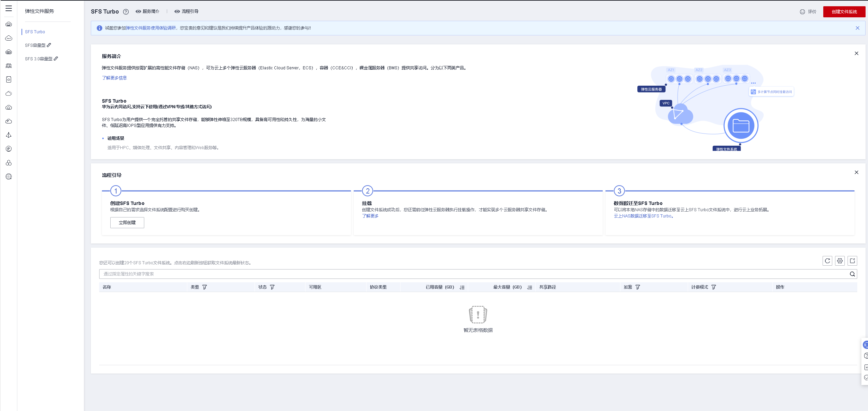Click the globe icon in left sidebar

point(9,177)
